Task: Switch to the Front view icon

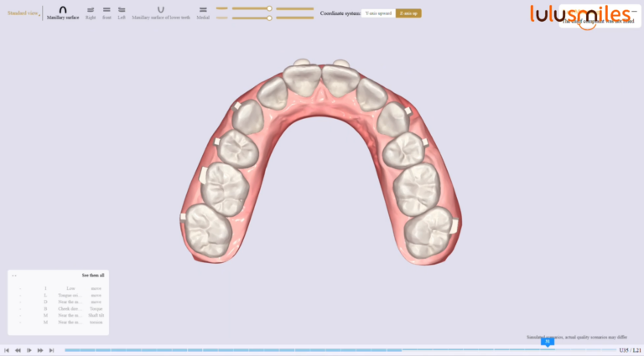Action: click(106, 9)
